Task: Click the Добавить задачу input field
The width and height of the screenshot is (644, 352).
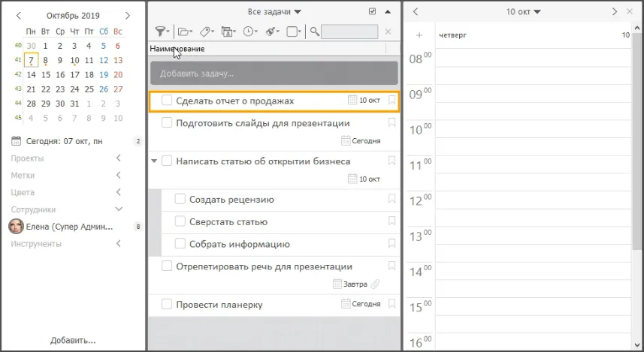Action: 274,74
